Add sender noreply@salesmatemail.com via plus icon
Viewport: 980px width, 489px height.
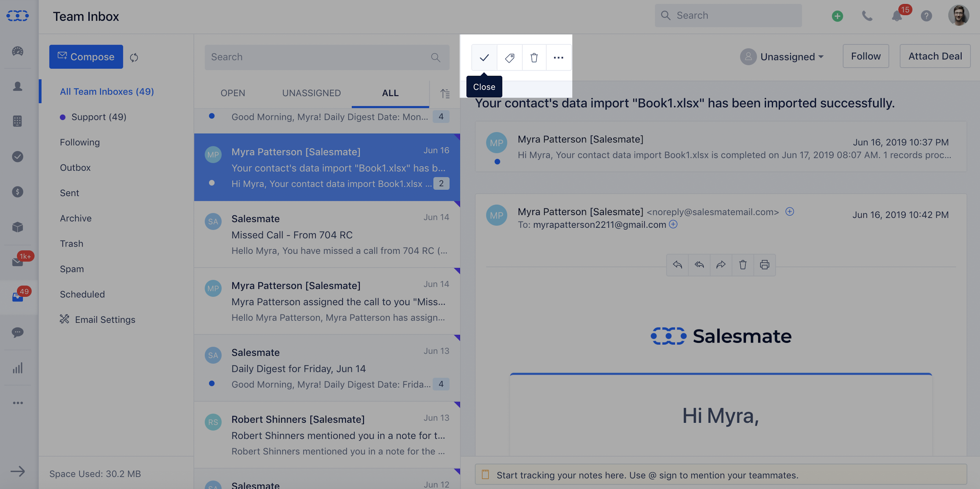pyautogui.click(x=790, y=211)
